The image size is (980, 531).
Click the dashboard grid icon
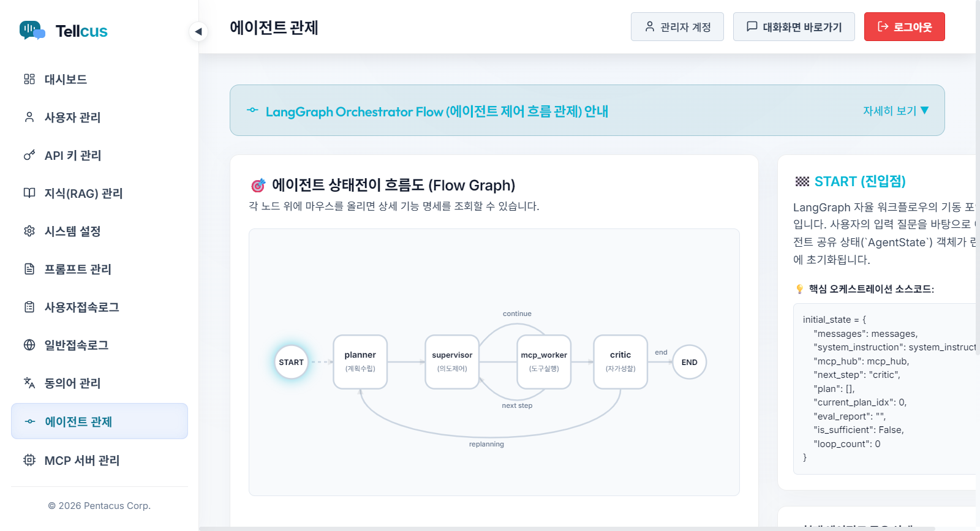pos(29,79)
